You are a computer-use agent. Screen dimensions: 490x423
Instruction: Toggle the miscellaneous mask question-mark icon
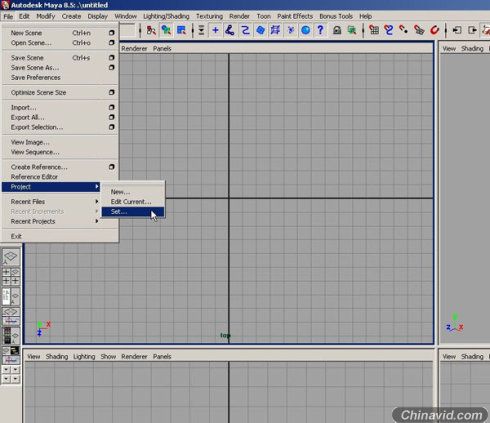coord(320,30)
